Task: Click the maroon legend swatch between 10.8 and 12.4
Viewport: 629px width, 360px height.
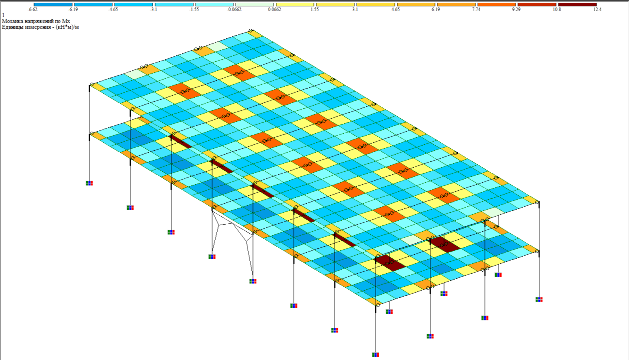Action: (x=577, y=4)
